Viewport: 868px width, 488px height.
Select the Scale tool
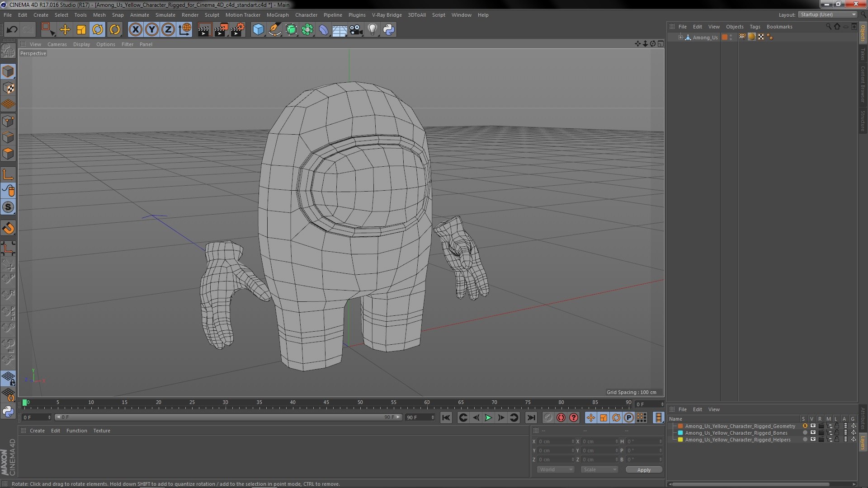81,30
